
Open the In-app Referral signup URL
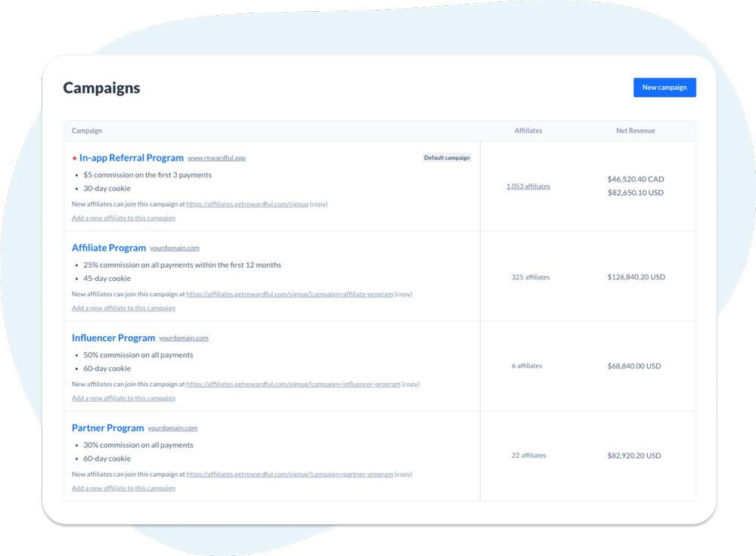click(x=247, y=204)
